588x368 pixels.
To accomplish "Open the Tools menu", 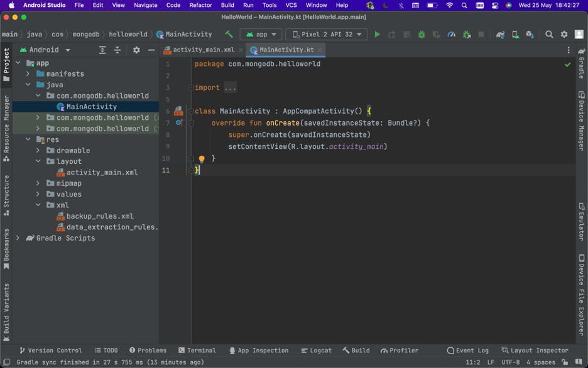I will click(269, 5).
